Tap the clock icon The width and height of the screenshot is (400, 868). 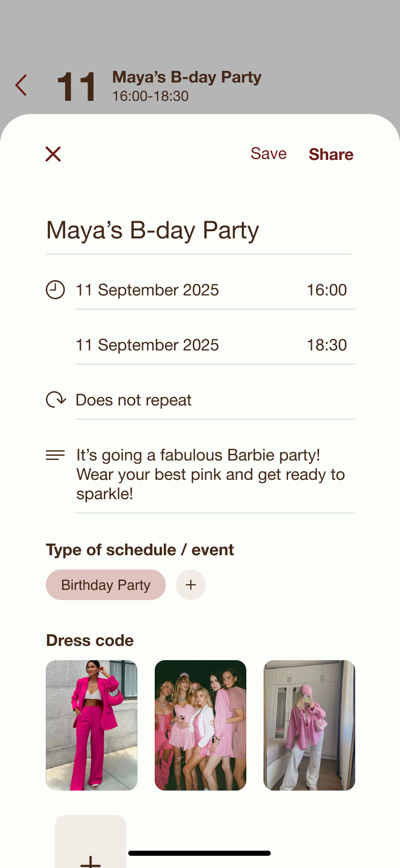55,290
